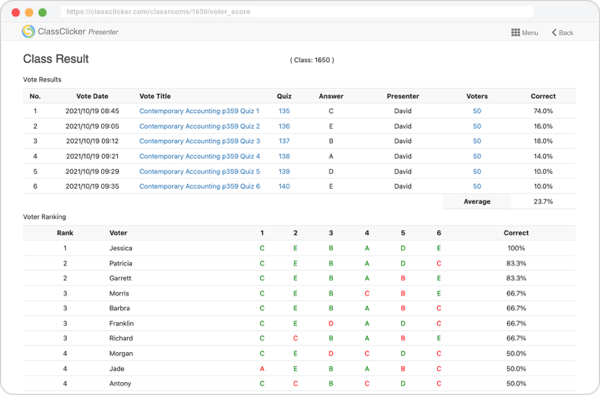Click the ClassClicker swirl logo icon
This screenshot has width=600, height=395.
[x=28, y=31]
